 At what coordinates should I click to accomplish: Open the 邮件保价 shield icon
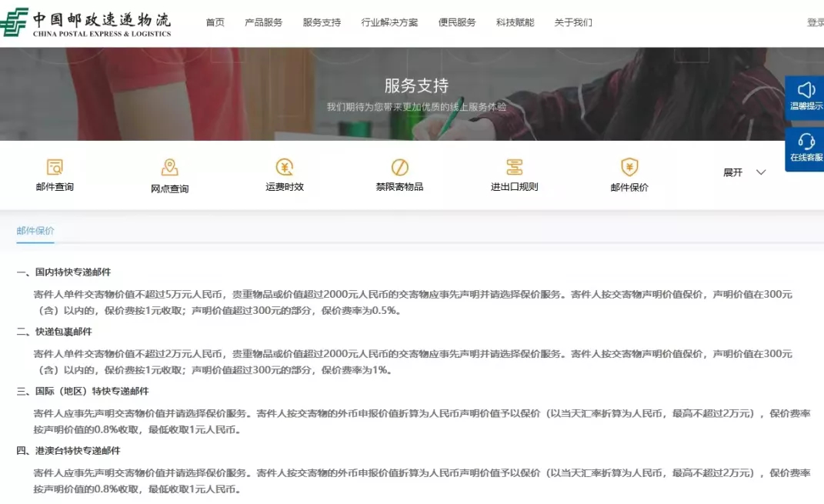click(629, 167)
